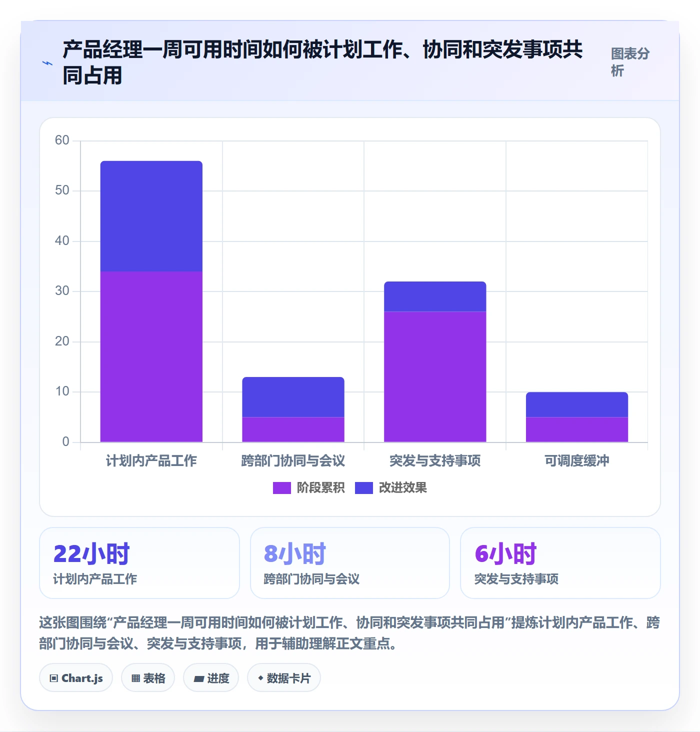Screen dimensions: 700x732
Task: Click the chart title heading text
Action: pyautogui.click(x=322, y=62)
